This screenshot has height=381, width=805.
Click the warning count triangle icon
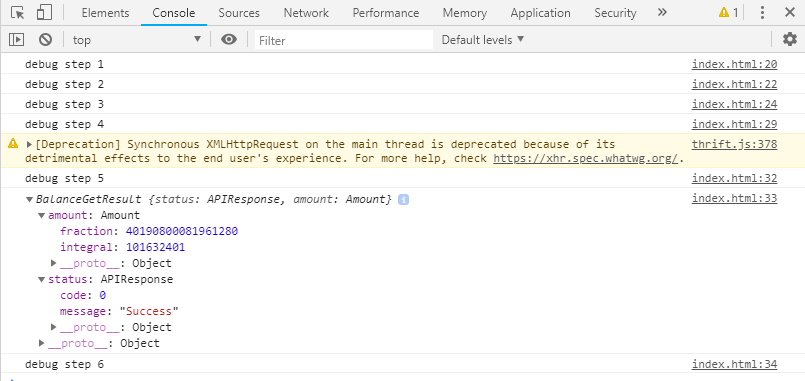click(x=724, y=12)
